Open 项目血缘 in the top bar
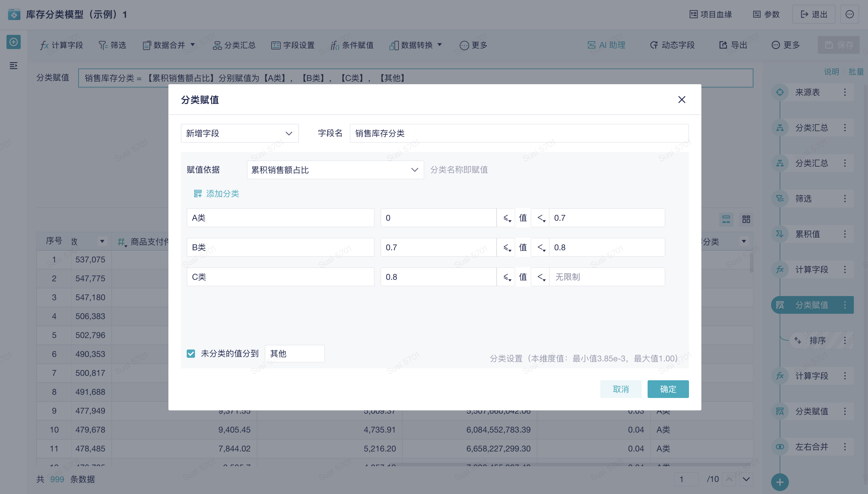This screenshot has height=494, width=868. [711, 14]
